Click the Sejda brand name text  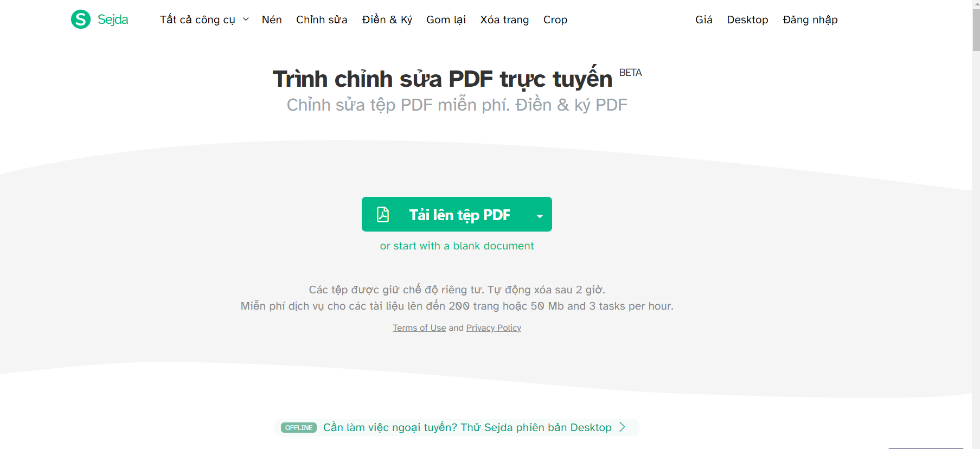tap(113, 20)
